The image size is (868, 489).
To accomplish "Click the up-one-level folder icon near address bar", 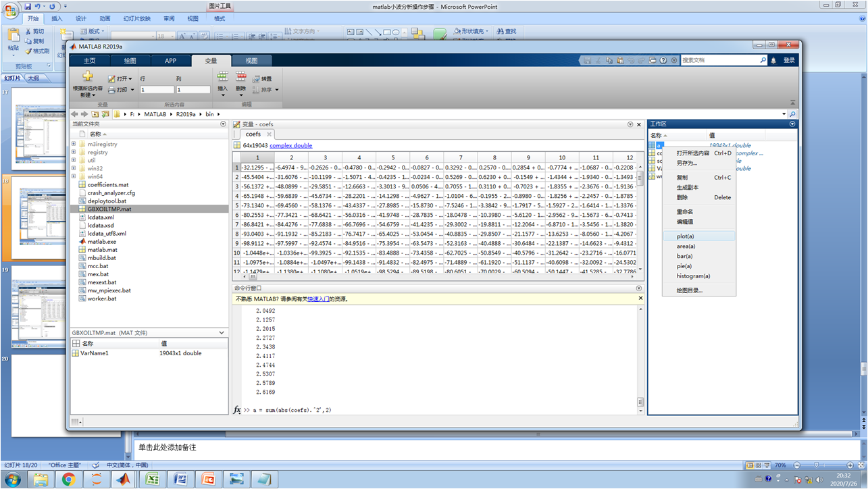I will coord(95,114).
